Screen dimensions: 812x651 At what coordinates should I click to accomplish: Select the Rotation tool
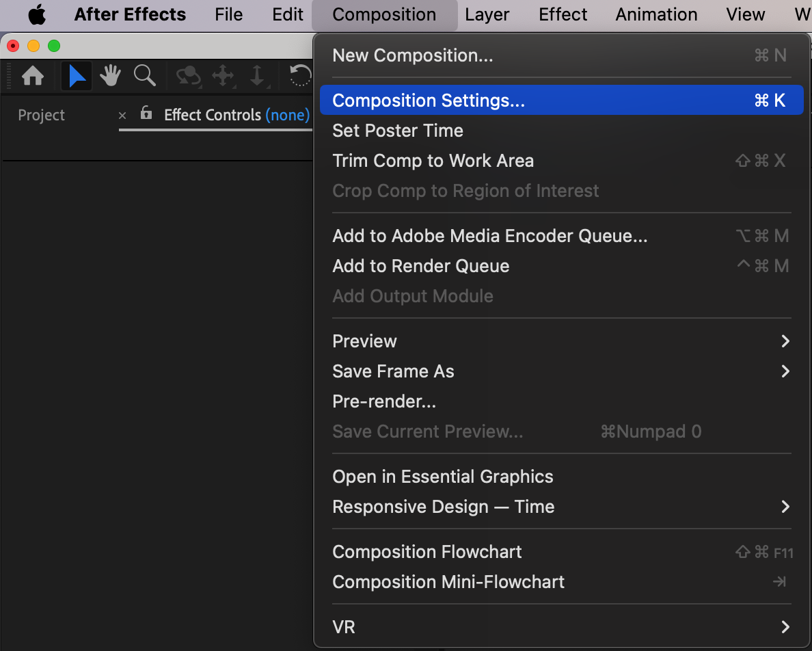coord(300,76)
